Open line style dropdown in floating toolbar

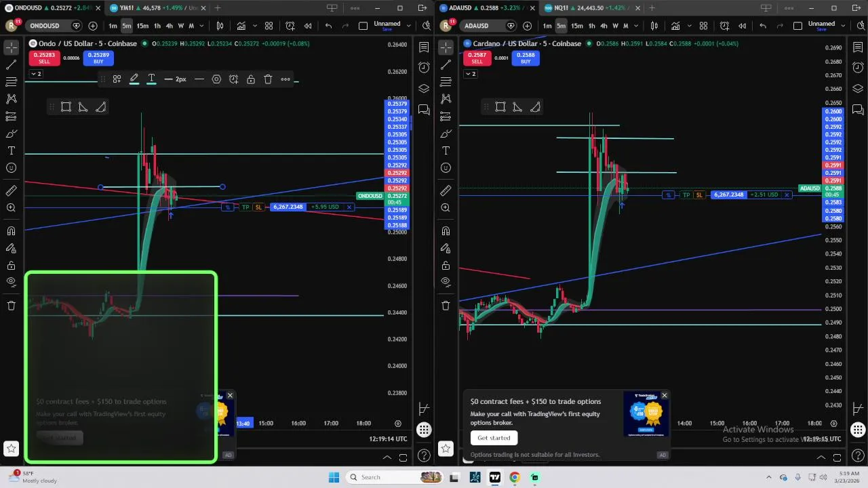tap(199, 79)
